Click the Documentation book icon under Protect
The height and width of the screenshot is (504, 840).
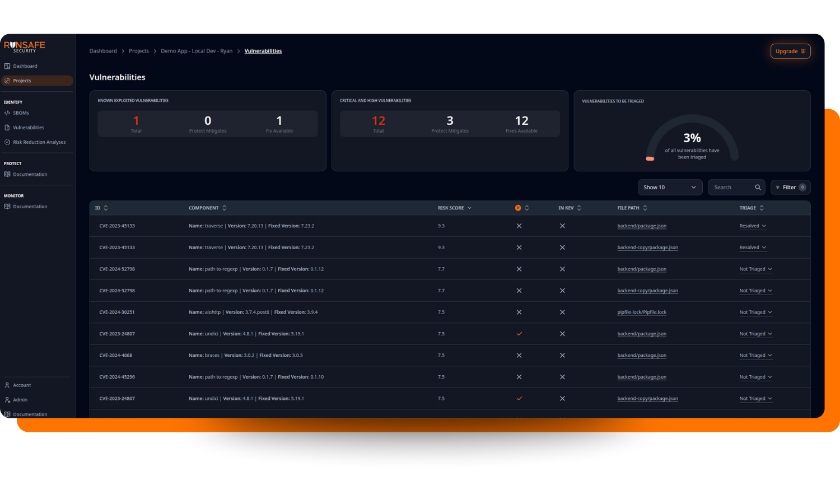pyautogui.click(x=8, y=174)
